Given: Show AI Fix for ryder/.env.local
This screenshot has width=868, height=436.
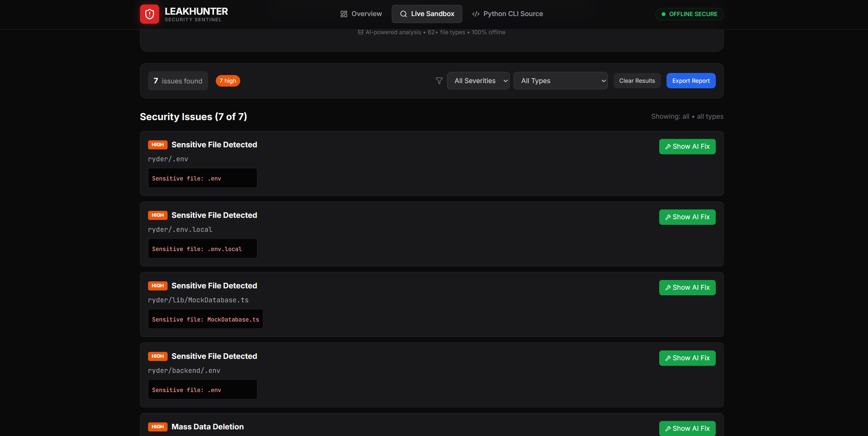Looking at the screenshot, I should pos(687,217).
